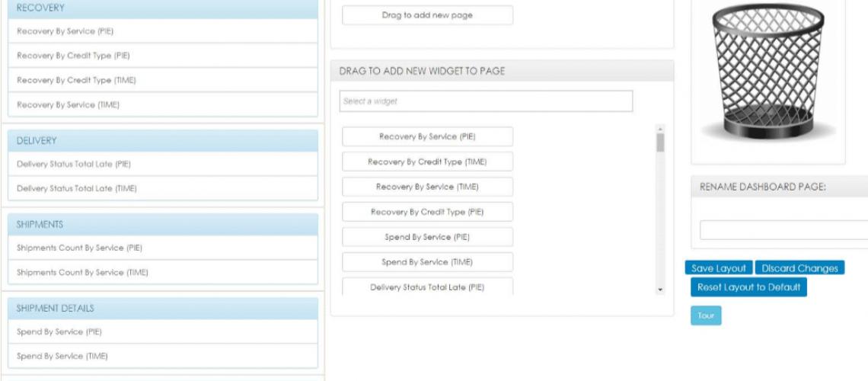Choose Recovery By Credit Type (TIME) in left panel
Image resolution: width=868 pixels, height=381 pixels.
point(76,81)
